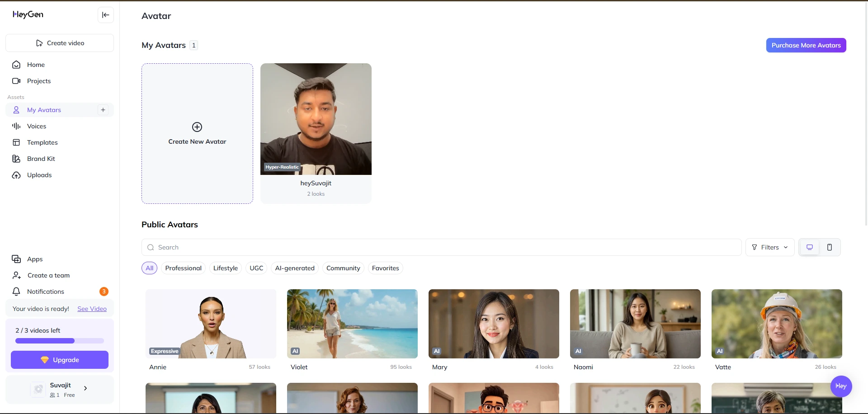Click the plus circle in Create New Avatar
The width and height of the screenshot is (868, 414).
197,127
